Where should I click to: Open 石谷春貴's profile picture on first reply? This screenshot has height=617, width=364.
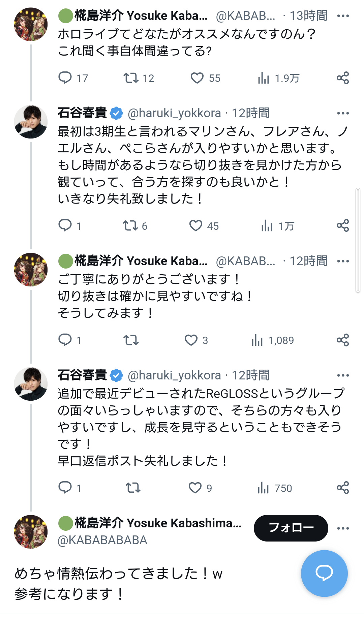click(31, 122)
